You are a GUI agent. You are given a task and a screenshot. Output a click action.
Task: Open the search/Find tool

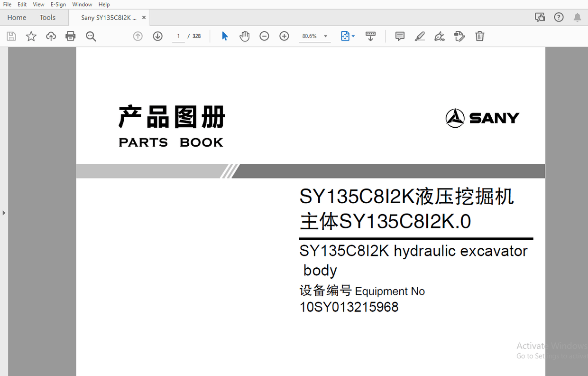pos(91,36)
